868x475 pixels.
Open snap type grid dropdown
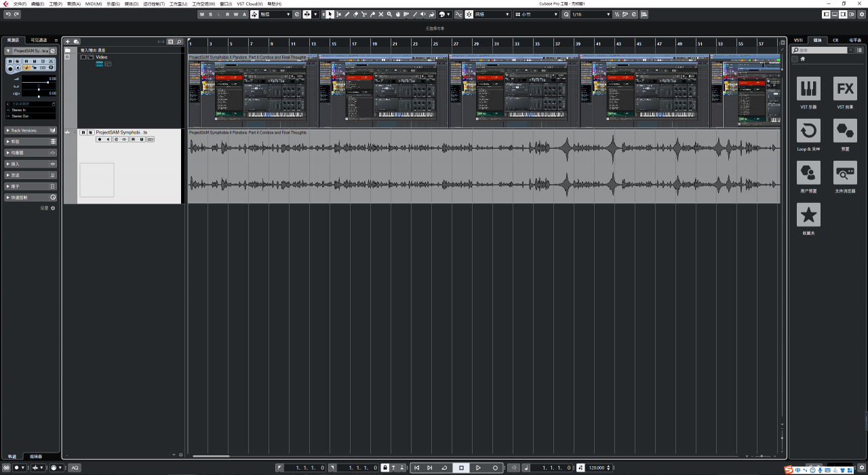(493, 14)
